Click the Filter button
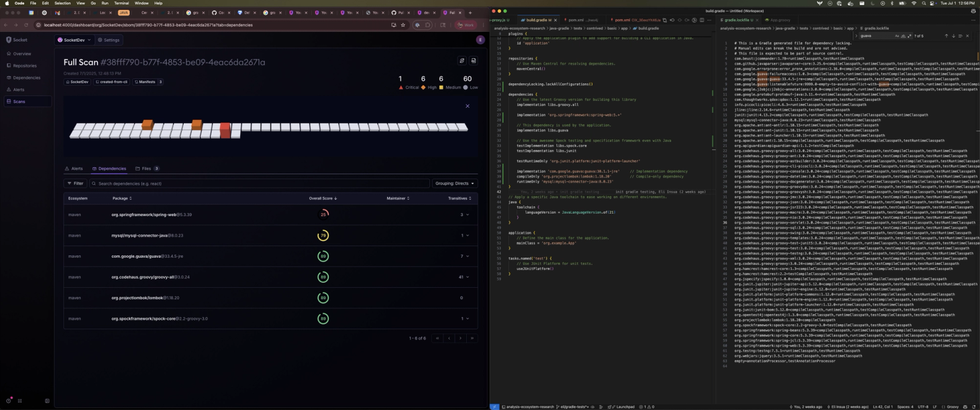Screen dimensions: 980x410 point(75,183)
